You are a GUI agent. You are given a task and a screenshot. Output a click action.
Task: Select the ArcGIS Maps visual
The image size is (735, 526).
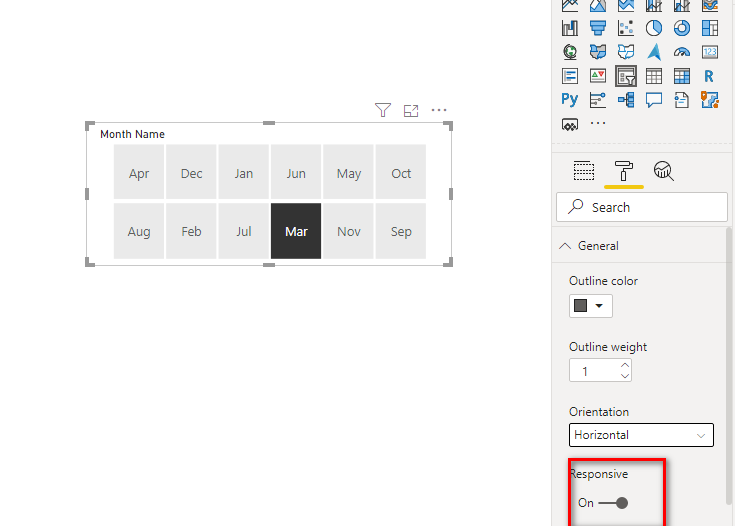coord(710,99)
